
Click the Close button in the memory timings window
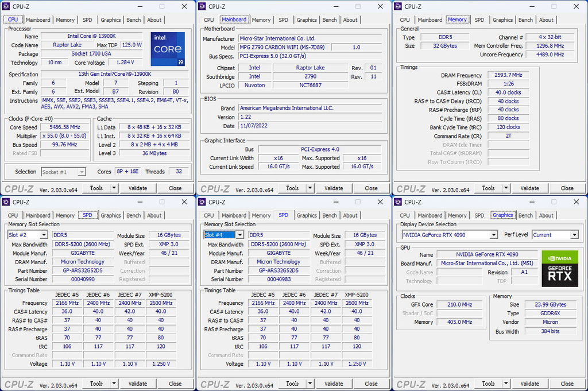tap(567, 188)
